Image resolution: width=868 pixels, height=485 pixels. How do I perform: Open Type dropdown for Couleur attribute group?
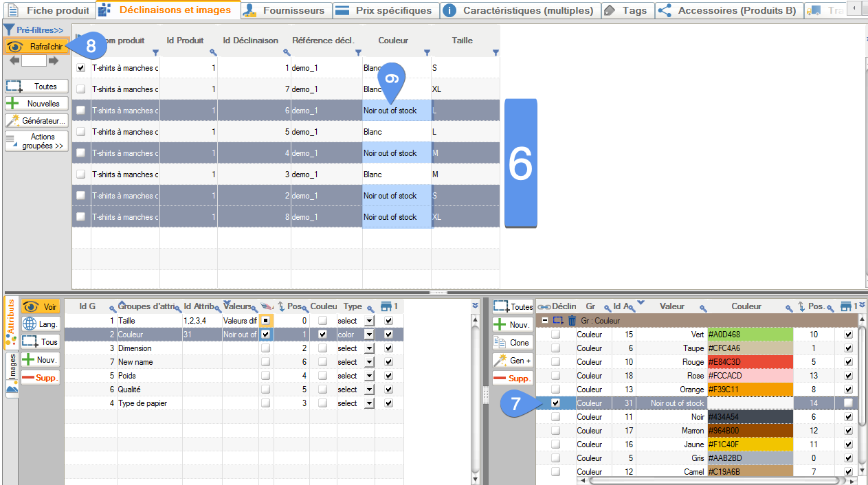click(369, 335)
